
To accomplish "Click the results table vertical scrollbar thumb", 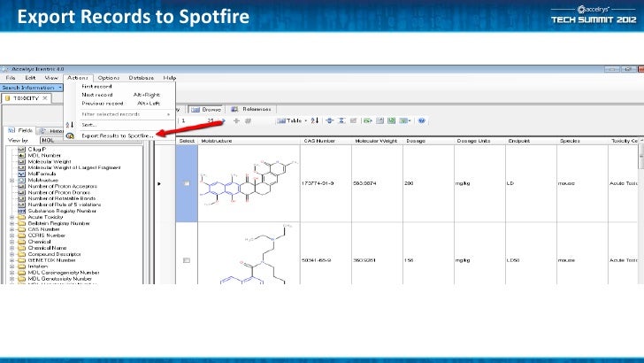I will [641, 156].
